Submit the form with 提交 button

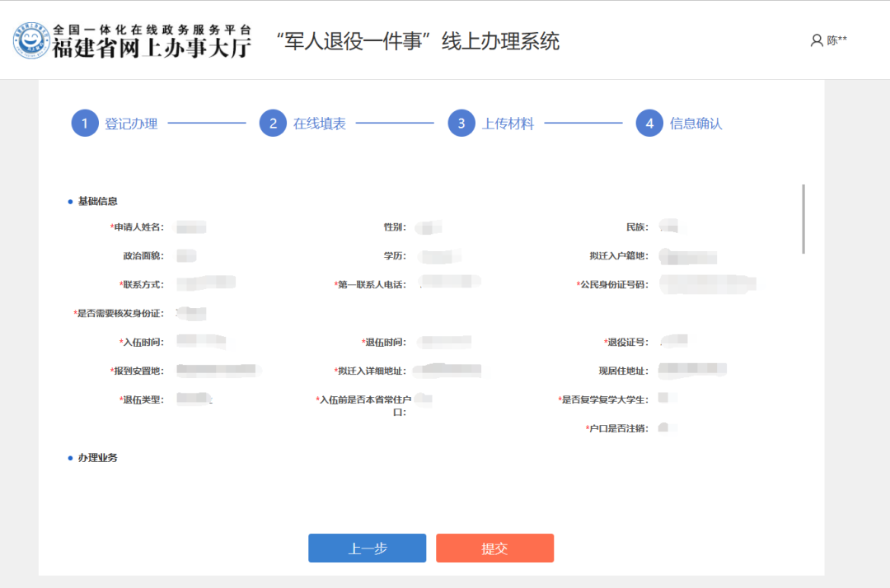tap(494, 548)
